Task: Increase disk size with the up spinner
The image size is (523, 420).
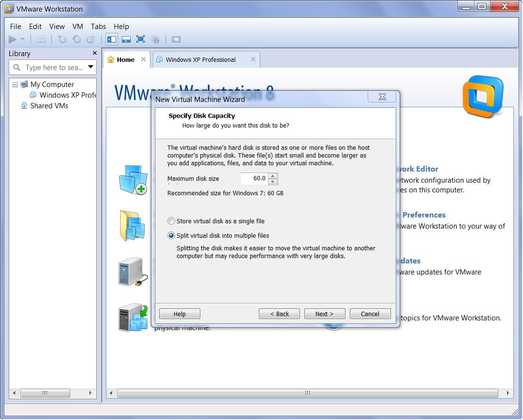Action: pos(273,175)
